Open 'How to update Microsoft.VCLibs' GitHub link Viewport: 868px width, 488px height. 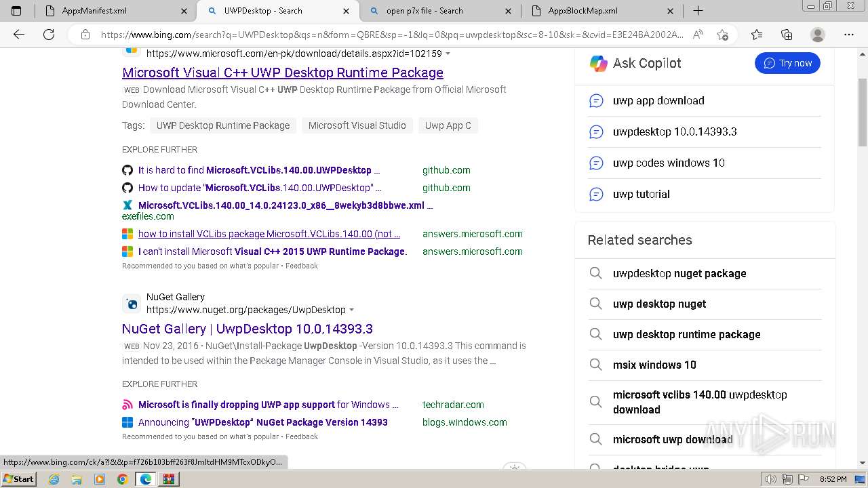point(260,188)
